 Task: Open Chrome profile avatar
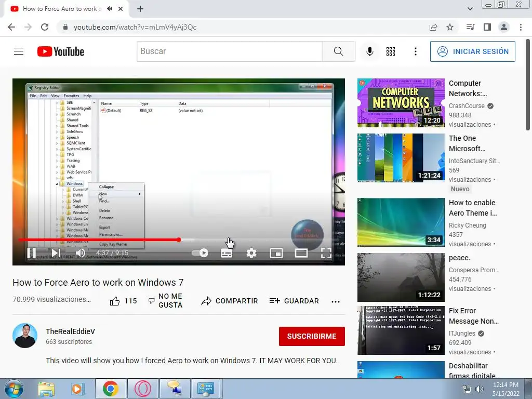coord(504,27)
